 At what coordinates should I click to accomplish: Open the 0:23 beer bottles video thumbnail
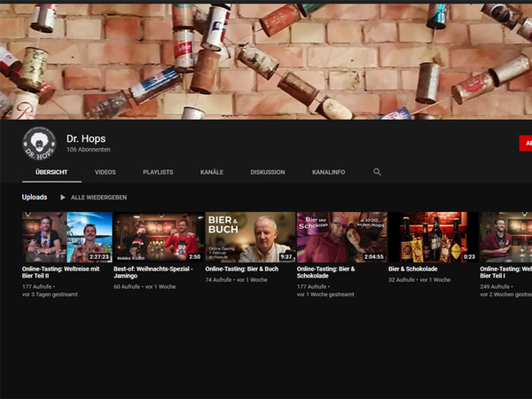(x=434, y=237)
